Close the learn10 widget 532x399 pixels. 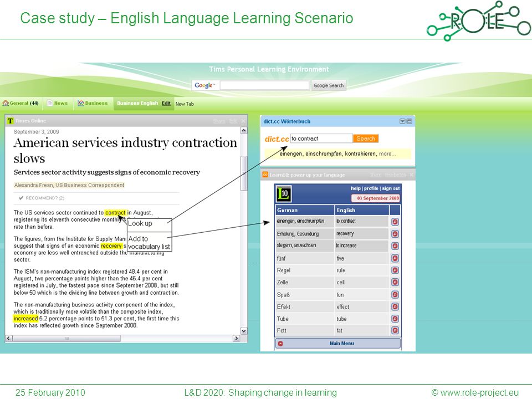pos(412,175)
